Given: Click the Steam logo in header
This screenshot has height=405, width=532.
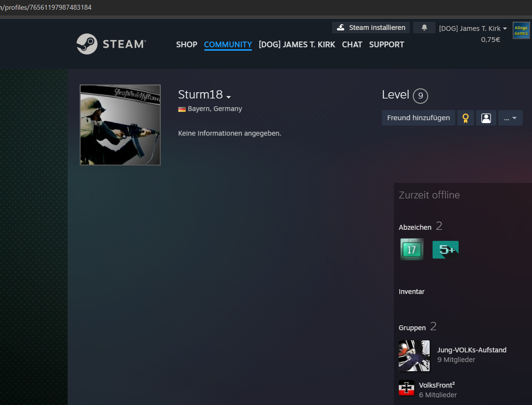Looking at the screenshot, I should tap(111, 44).
